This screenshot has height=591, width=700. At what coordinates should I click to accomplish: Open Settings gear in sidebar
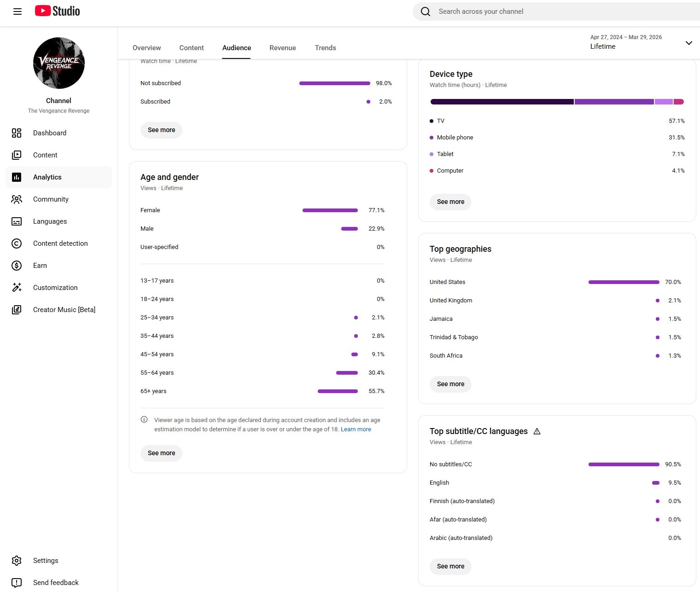(17, 561)
